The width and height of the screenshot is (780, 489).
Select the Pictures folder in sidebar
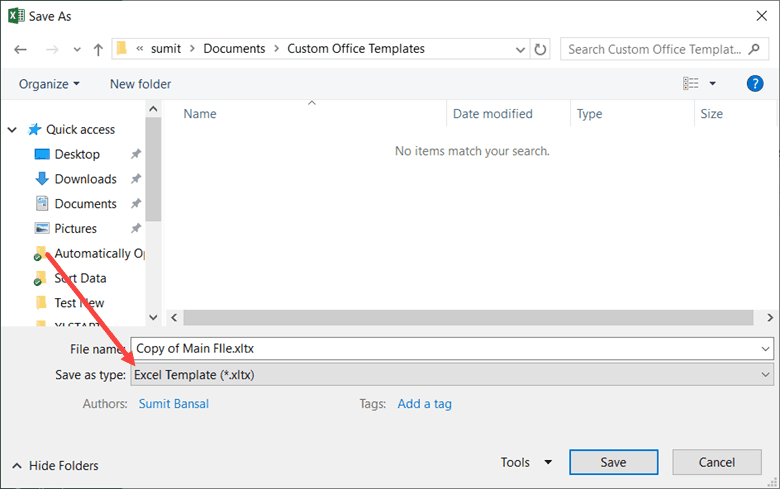click(75, 228)
